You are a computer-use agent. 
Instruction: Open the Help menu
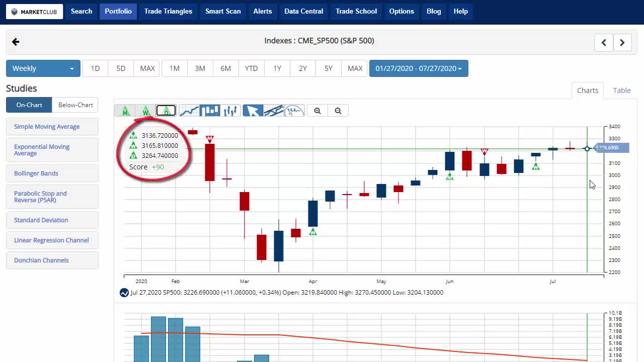(x=460, y=11)
